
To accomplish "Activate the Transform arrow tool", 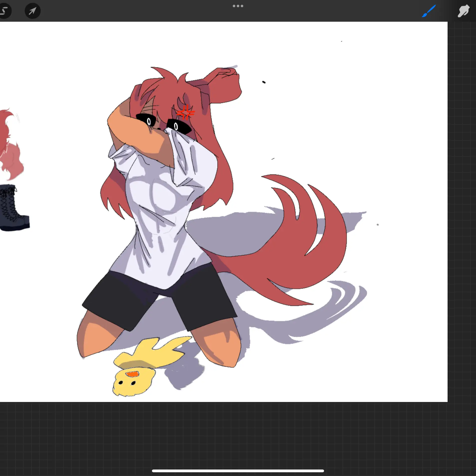I will (32, 11).
